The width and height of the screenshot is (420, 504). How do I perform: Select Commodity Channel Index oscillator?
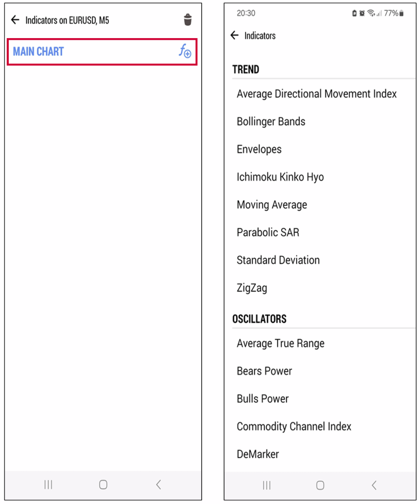(x=294, y=427)
